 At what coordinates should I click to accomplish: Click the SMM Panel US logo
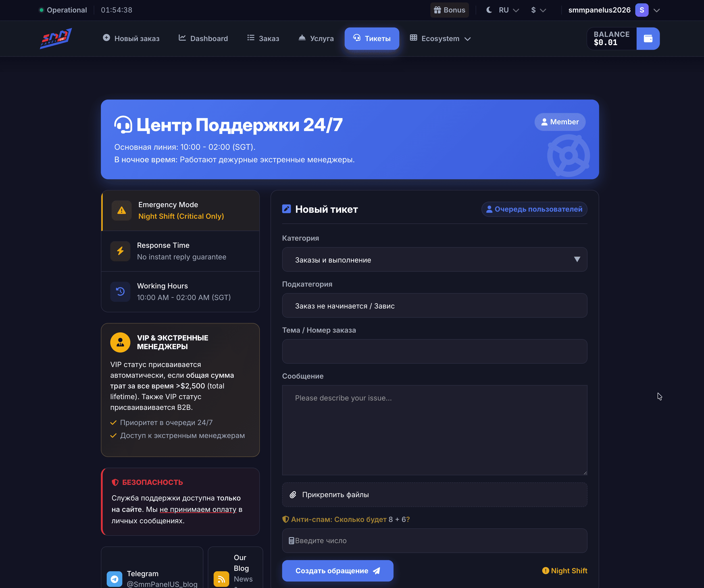click(56, 39)
